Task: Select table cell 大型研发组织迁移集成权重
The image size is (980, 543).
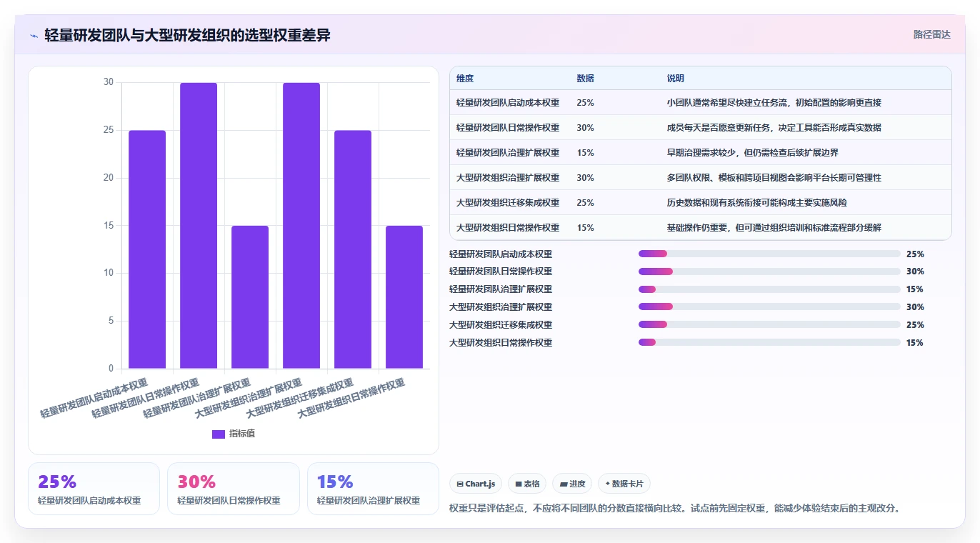Action: coord(508,203)
